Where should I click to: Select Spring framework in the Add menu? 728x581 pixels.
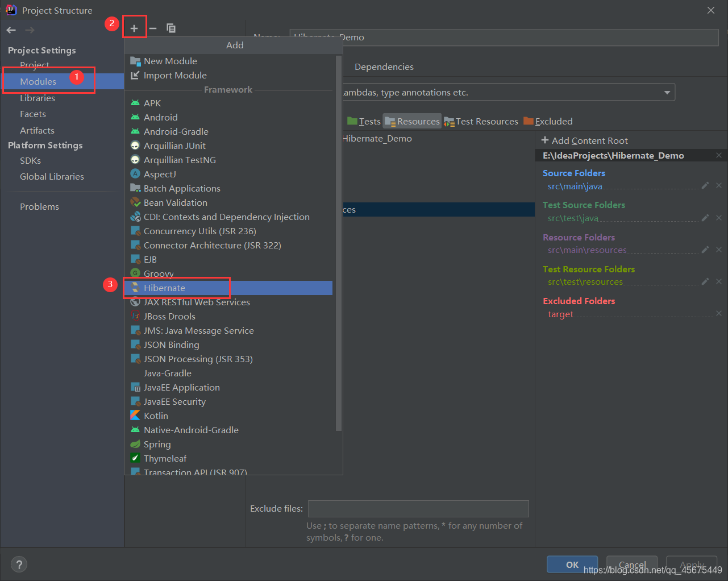coord(156,444)
